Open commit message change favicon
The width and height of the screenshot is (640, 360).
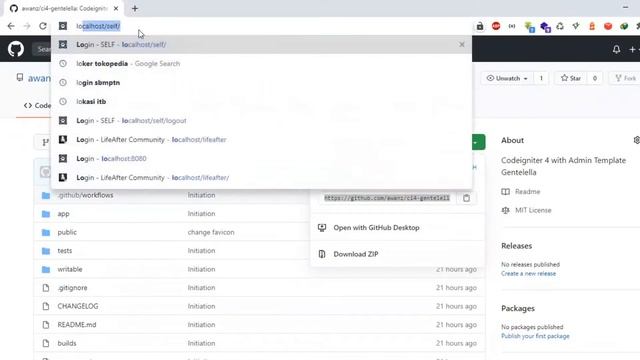coord(211,232)
